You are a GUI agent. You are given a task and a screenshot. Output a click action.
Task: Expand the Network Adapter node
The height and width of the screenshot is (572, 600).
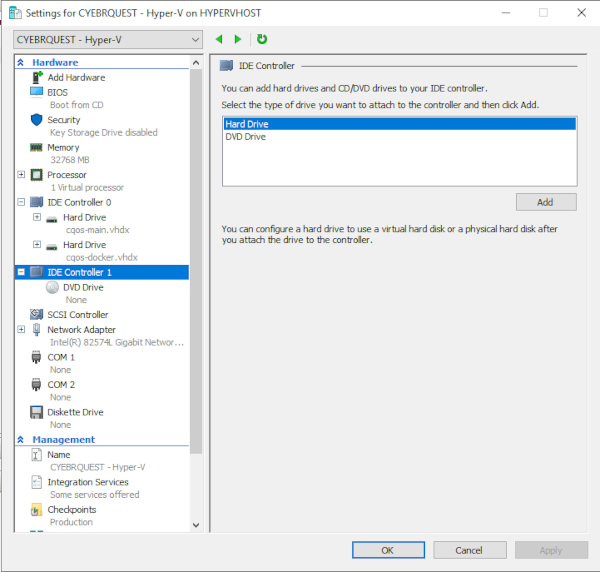point(22,329)
